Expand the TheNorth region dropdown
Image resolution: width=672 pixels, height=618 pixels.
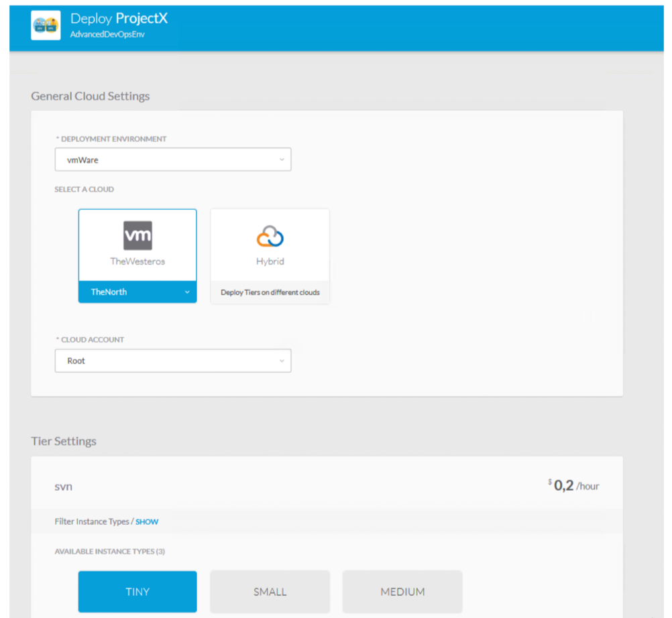pyautogui.click(x=137, y=292)
